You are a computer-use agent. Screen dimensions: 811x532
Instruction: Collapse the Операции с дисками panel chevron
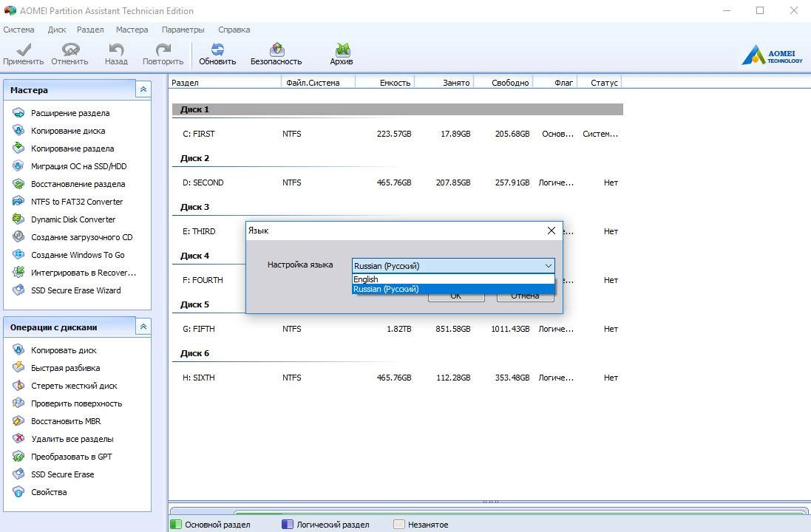tap(143, 327)
